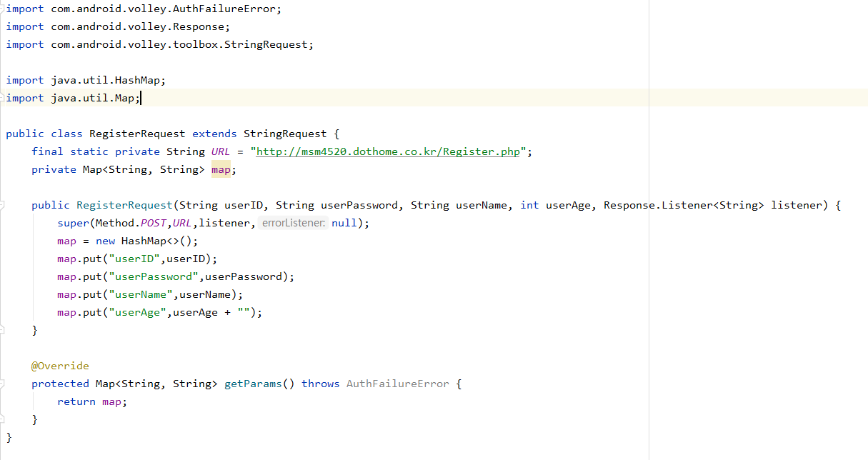868x460 pixels.
Task: Click the @Override annotation
Action: click(x=60, y=366)
